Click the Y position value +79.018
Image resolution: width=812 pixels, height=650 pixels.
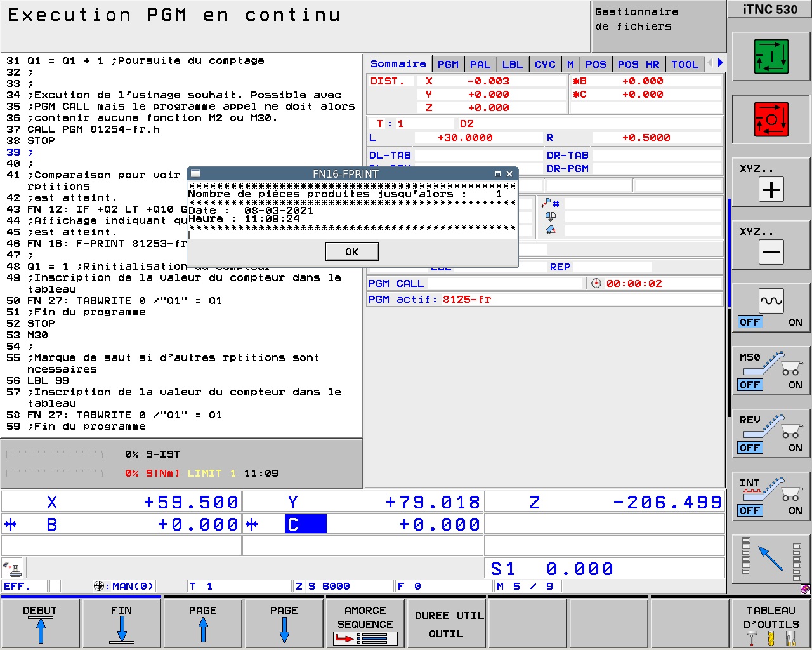[433, 502]
